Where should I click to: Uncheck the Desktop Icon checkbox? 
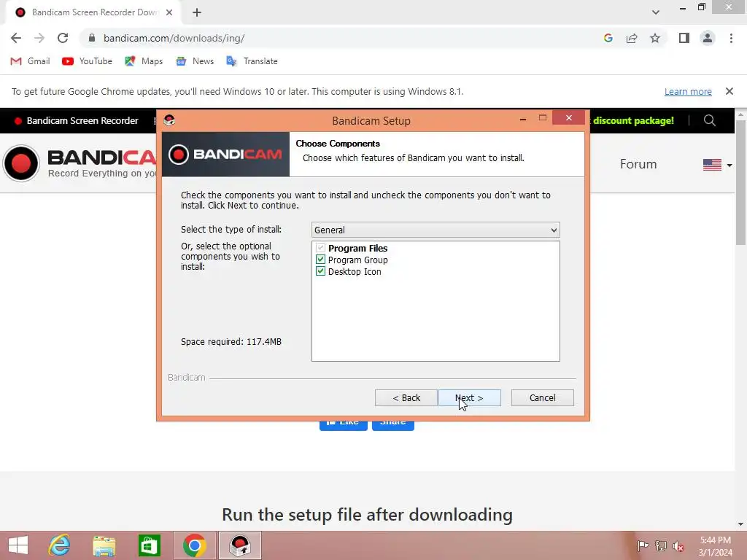[x=321, y=271]
